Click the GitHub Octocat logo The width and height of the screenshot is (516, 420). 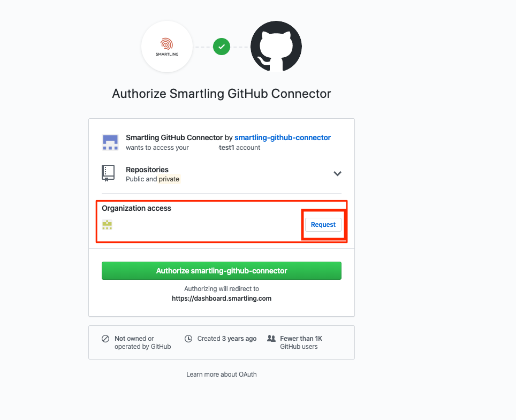tap(276, 47)
